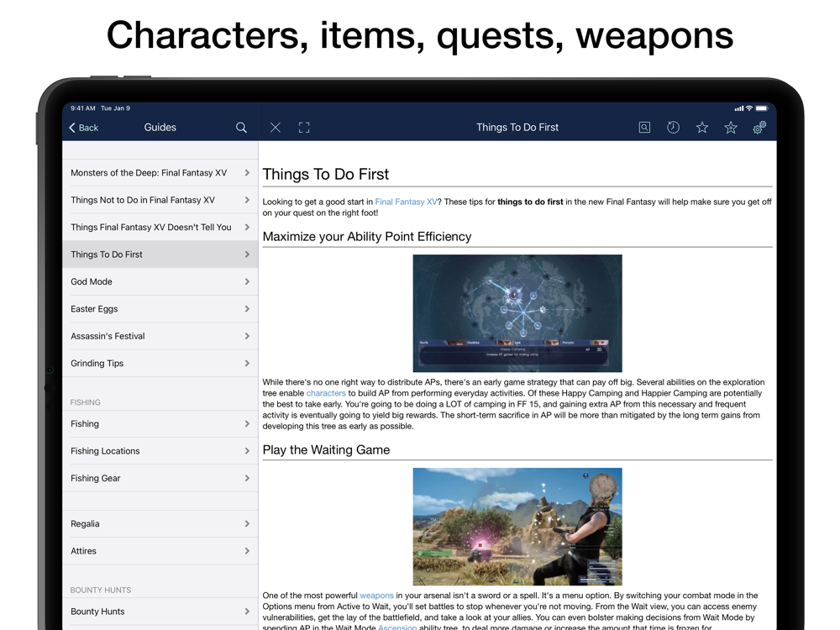Open the Fishing guide entry
This screenshot has width=840, height=630.
click(x=160, y=423)
